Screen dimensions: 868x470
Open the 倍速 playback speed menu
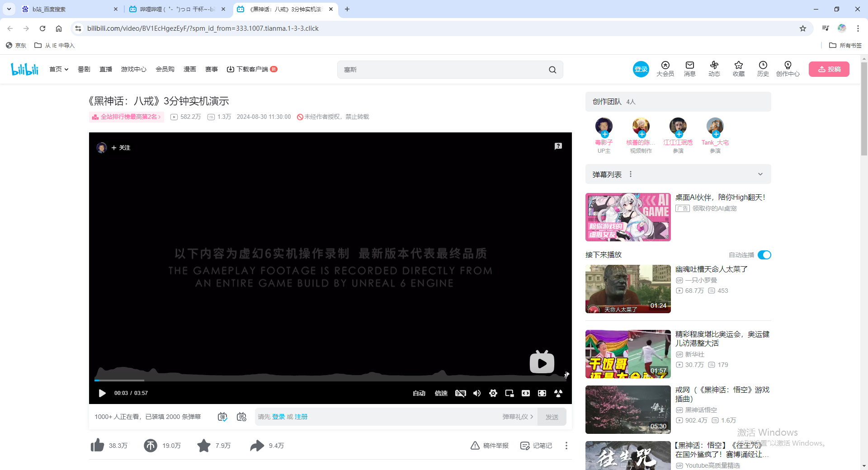pos(441,393)
